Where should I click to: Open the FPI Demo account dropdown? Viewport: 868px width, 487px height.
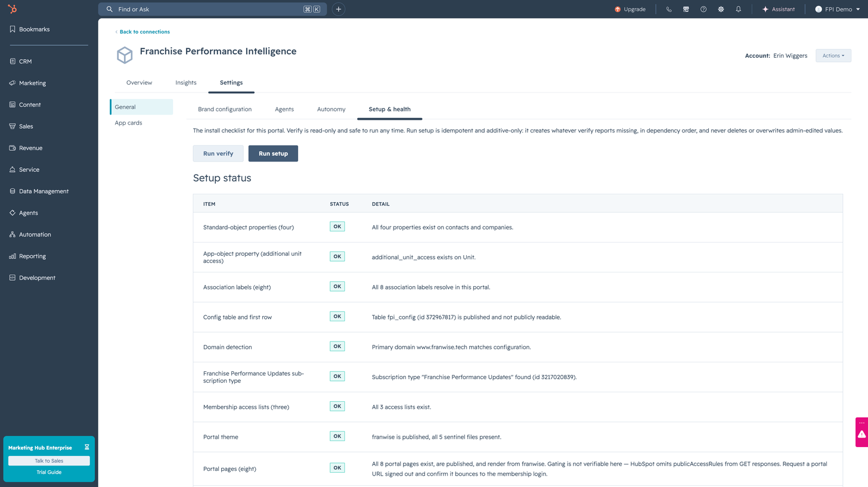tap(837, 9)
